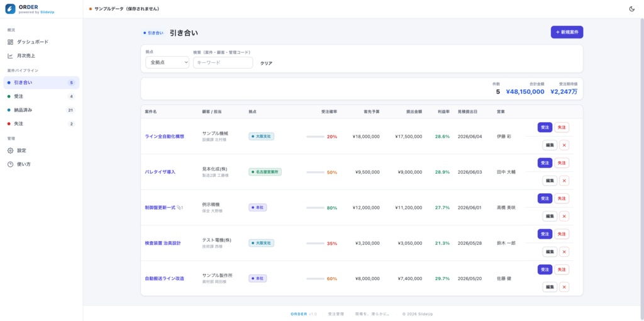Mark 検査装置 治具設計 as 受注
Image resolution: width=644 pixels, height=321 pixels.
click(x=545, y=234)
